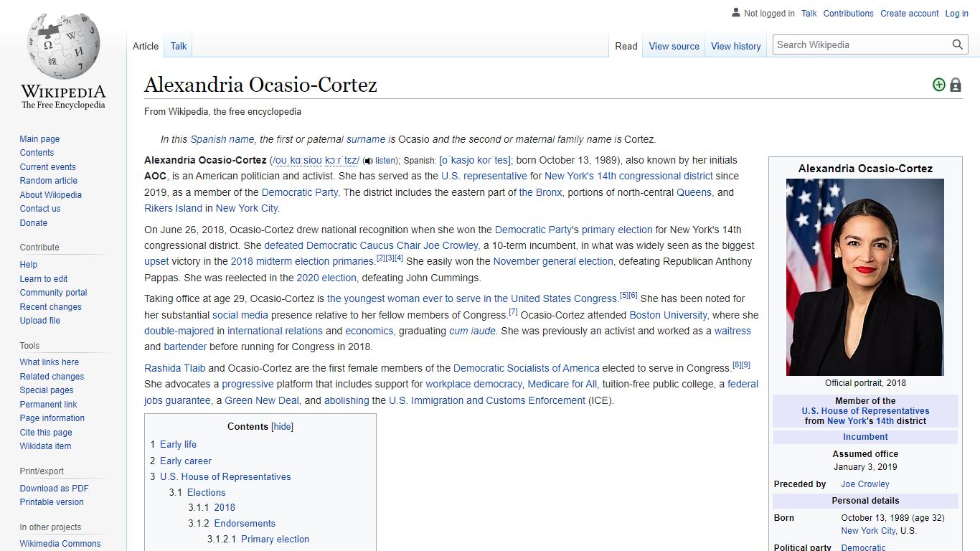Viewport: 980px width, 551px height.
Task: Click Permanent link
Action: tap(48, 405)
